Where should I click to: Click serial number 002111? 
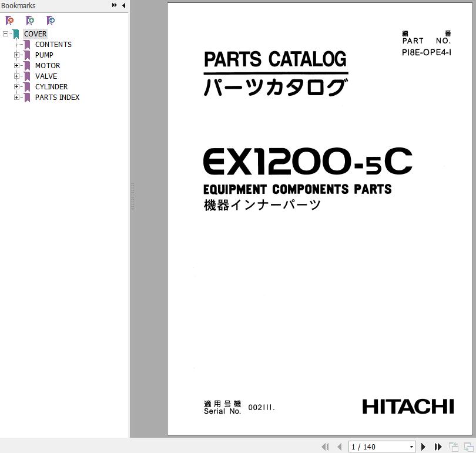tap(262, 408)
